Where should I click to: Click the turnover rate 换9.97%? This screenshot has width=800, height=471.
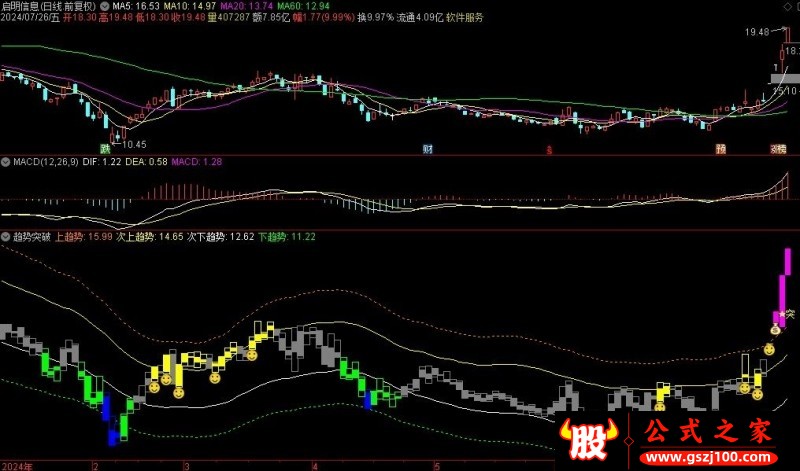tap(376, 18)
